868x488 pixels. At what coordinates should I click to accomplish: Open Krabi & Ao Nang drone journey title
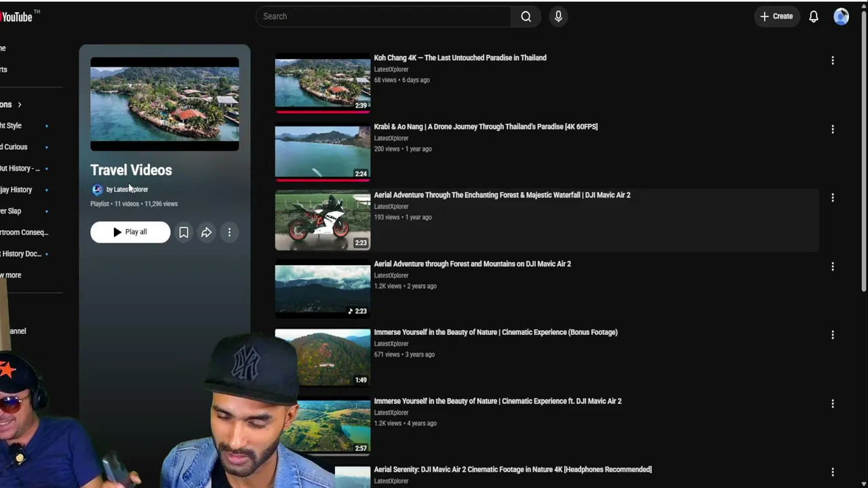[486, 126]
